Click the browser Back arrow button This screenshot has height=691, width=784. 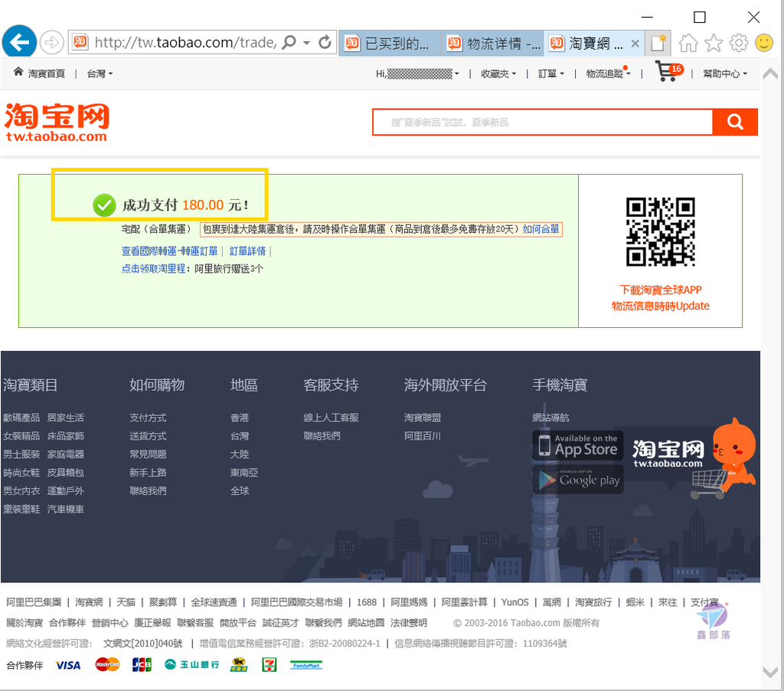pyautogui.click(x=19, y=42)
